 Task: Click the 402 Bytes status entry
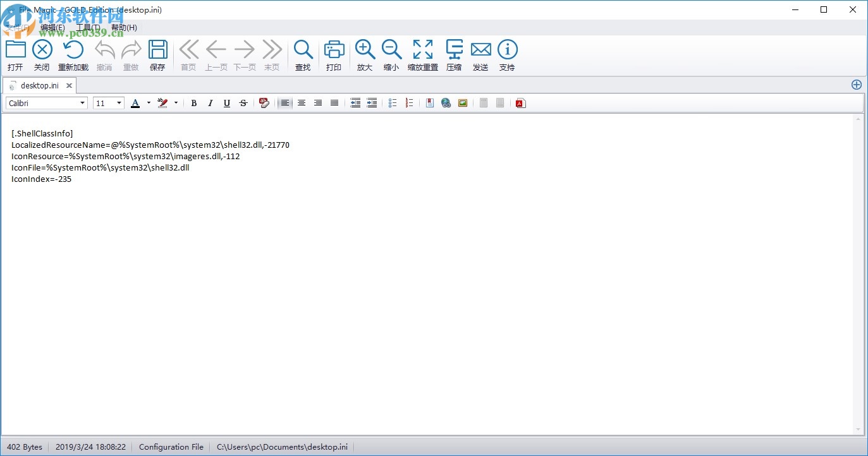pos(25,447)
